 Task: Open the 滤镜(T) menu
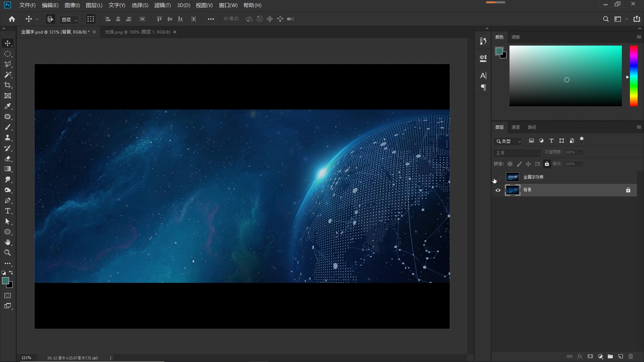(162, 5)
